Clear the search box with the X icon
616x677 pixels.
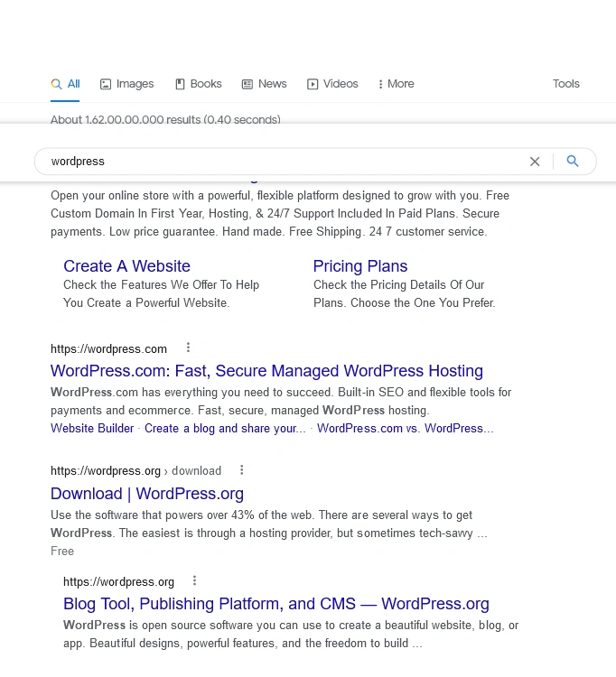click(535, 162)
